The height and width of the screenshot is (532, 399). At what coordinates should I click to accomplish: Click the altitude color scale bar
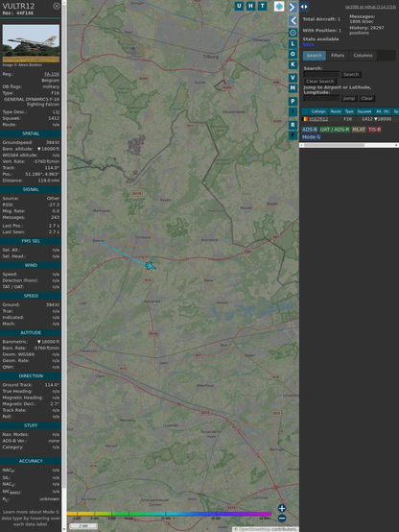click(x=169, y=514)
